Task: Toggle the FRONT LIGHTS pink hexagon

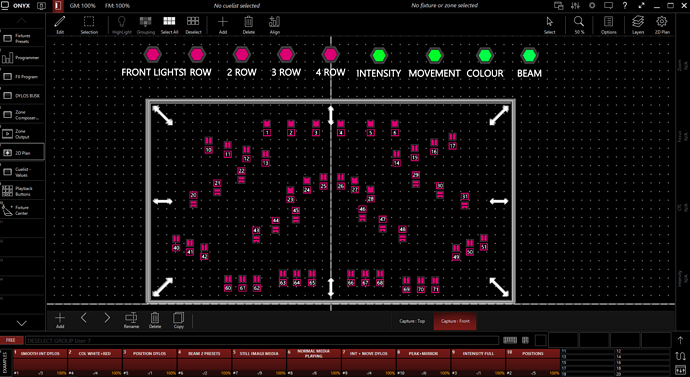Action: click(x=153, y=55)
